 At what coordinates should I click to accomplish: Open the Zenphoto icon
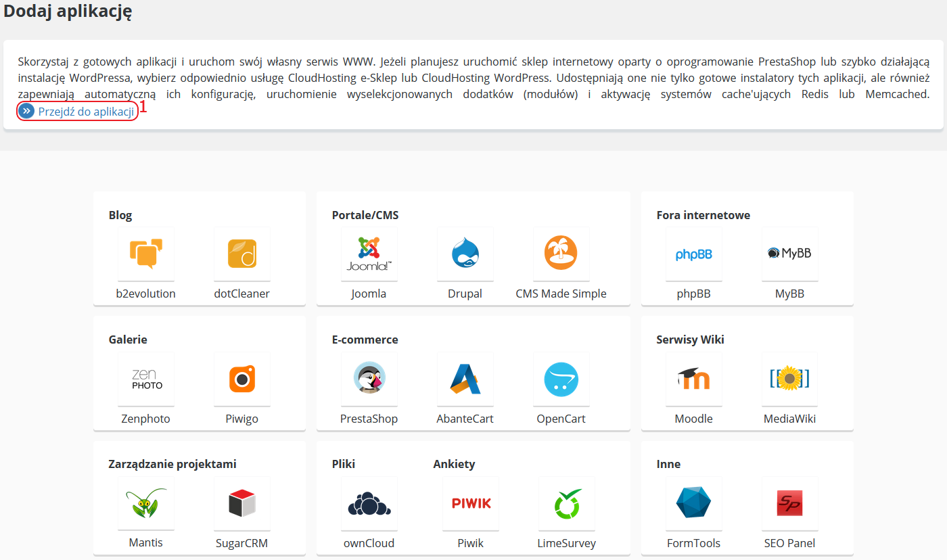point(146,379)
